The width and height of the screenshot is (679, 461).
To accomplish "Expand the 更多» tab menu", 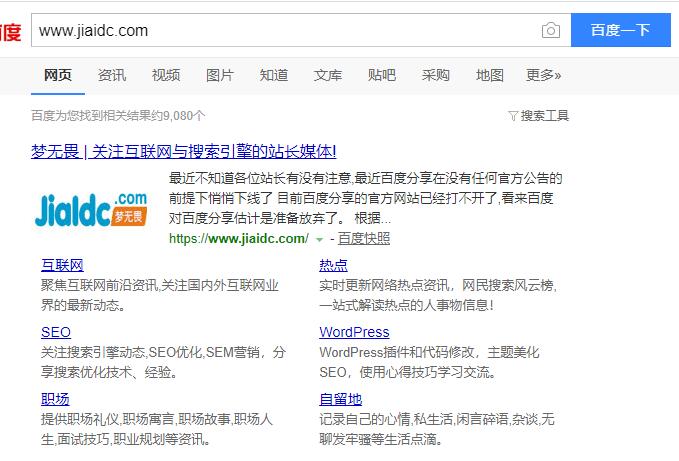I will pos(543,75).
